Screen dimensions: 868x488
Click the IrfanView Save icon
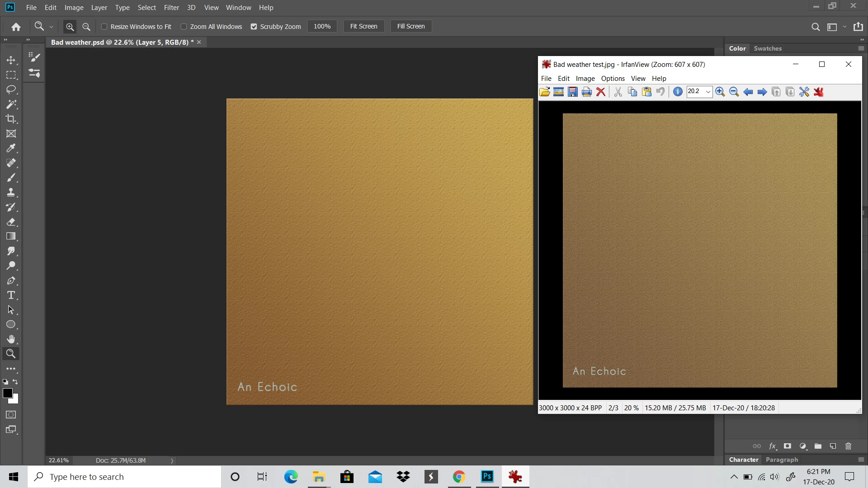[573, 92]
